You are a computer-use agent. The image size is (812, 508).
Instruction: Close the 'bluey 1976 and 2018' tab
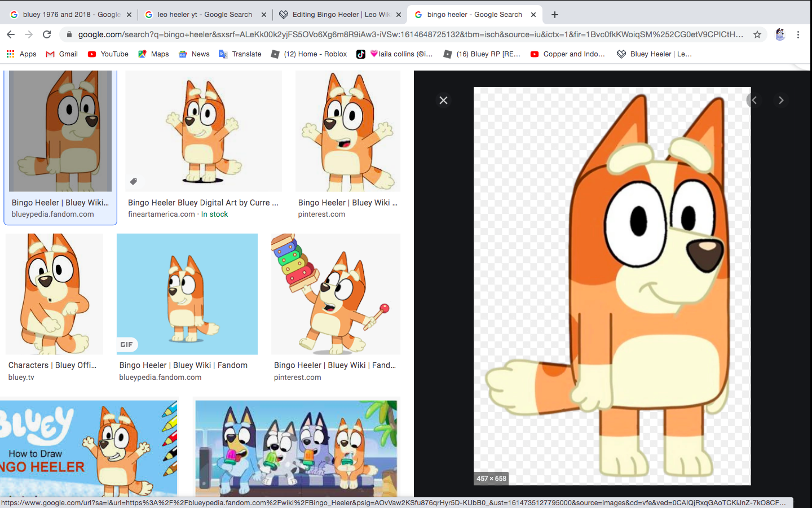(x=129, y=15)
